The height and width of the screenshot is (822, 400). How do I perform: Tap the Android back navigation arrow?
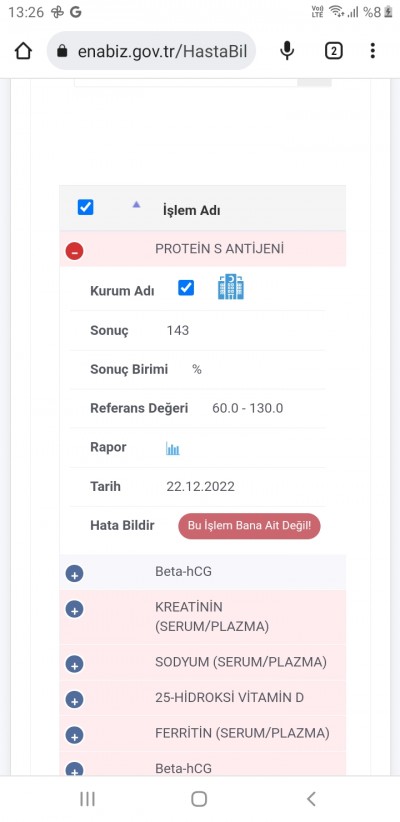tap(311, 798)
